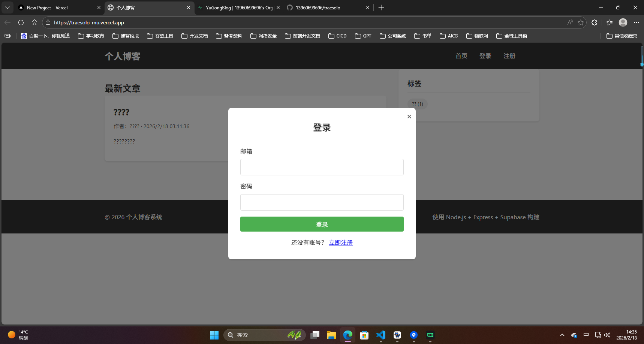The width and height of the screenshot is (644, 344).
Task: Click the browser profile avatar icon
Action: click(x=623, y=22)
